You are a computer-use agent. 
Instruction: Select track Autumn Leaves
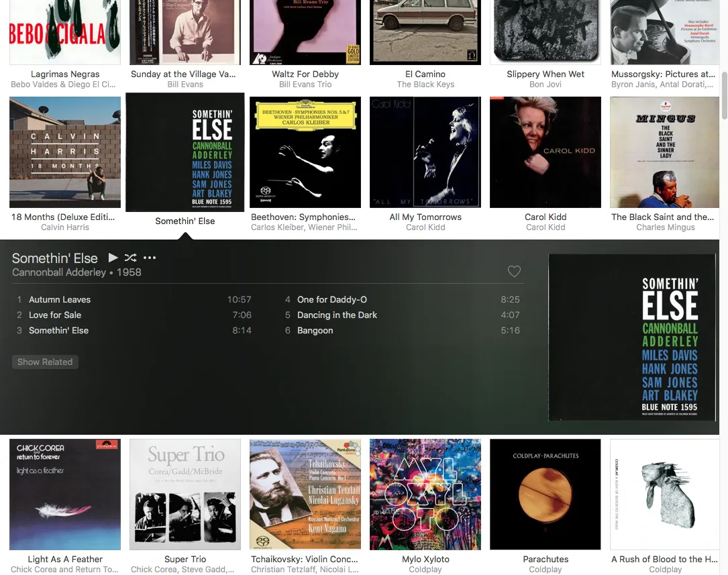click(134, 300)
